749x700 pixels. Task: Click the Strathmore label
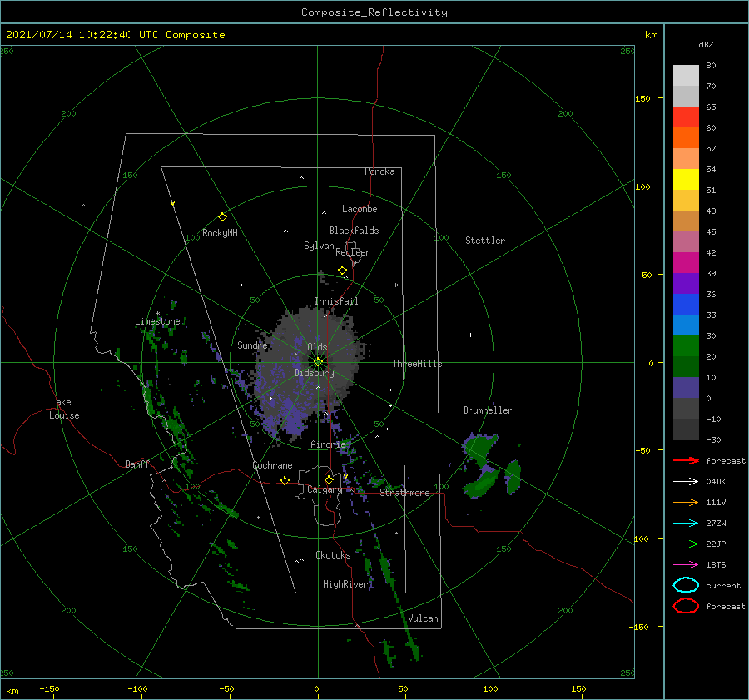coord(404,493)
